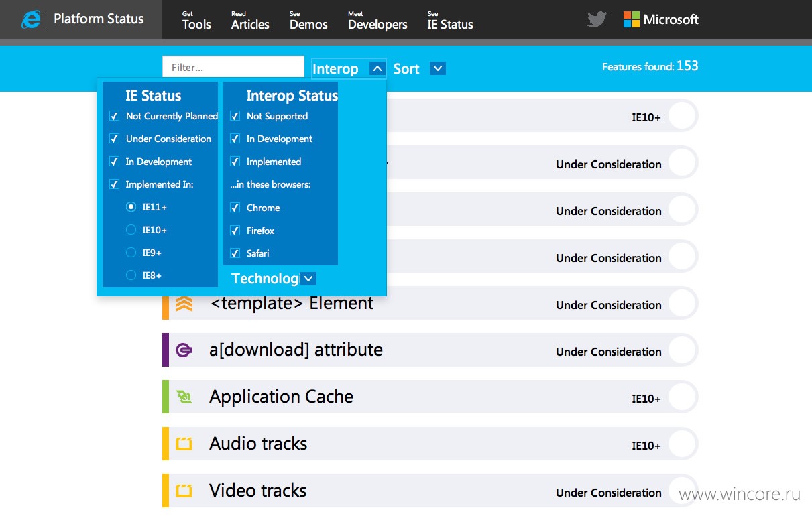Uncheck the Firefox browser checkbox

click(x=235, y=231)
